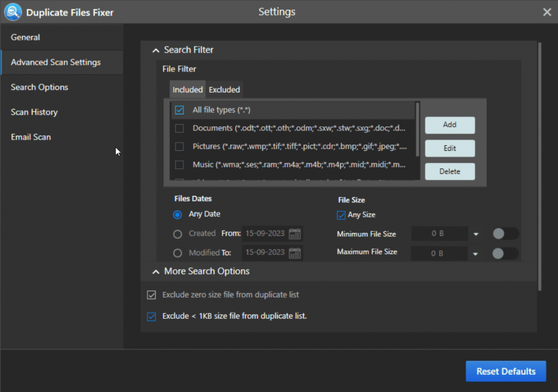Open the Modified To date calendar picker
This screenshot has height=392, width=558.
pos(295,252)
